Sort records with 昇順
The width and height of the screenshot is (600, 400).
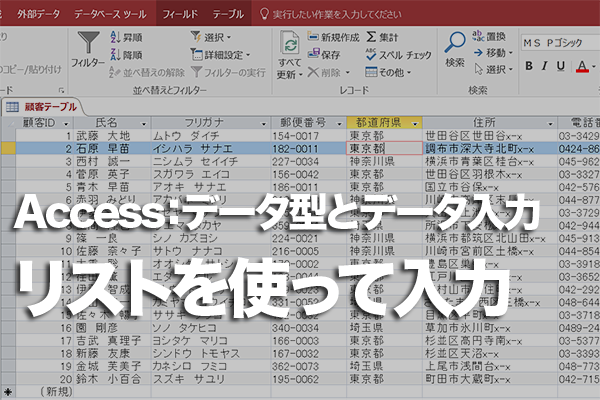click(126, 37)
